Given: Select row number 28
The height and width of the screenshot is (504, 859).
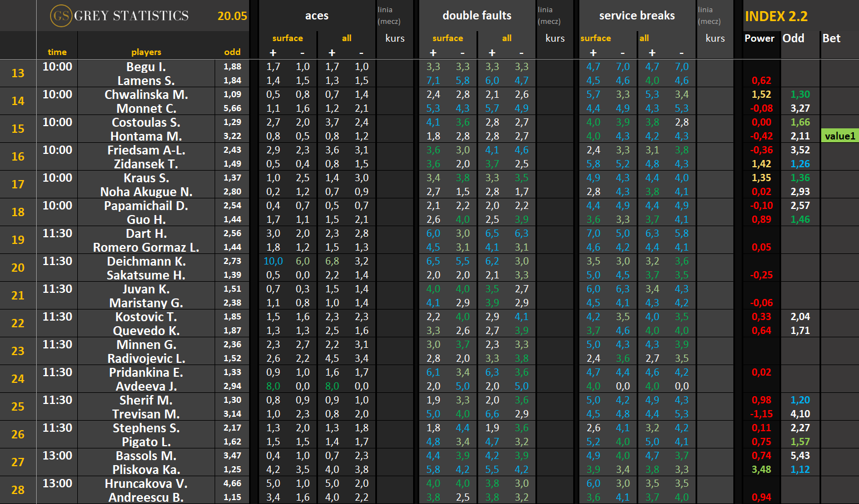Looking at the screenshot, I should tap(18, 490).
